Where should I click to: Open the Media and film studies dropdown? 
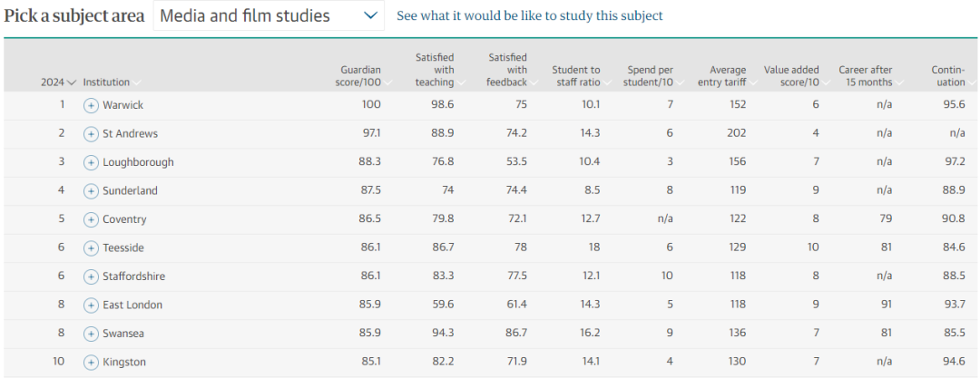pyautogui.click(x=269, y=15)
